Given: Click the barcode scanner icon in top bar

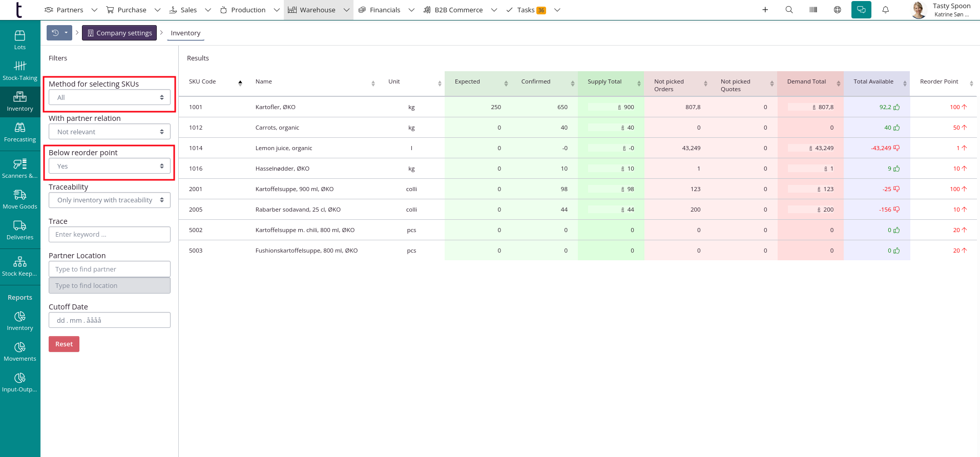Looking at the screenshot, I should pos(813,10).
